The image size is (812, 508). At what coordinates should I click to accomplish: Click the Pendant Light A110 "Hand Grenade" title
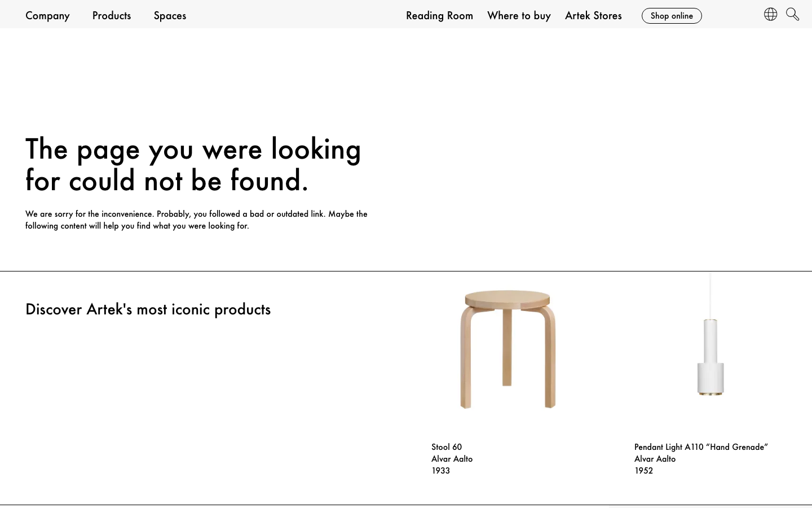click(x=701, y=447)
